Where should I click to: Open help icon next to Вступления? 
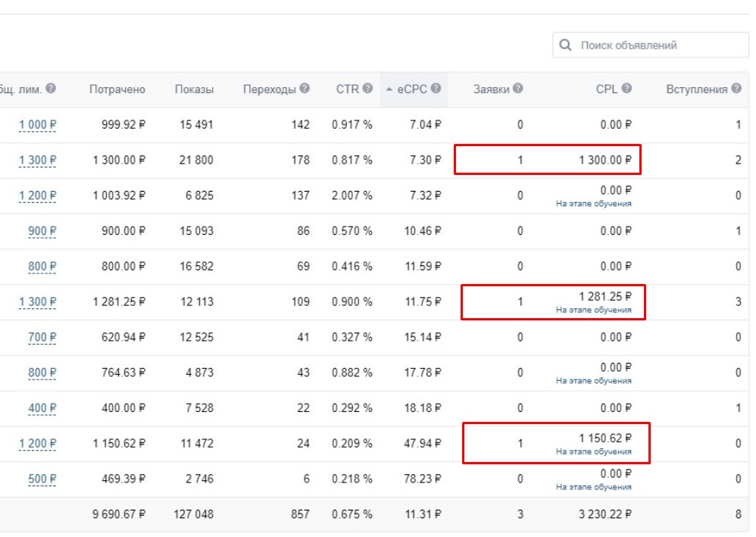click(x=736, y=88)
